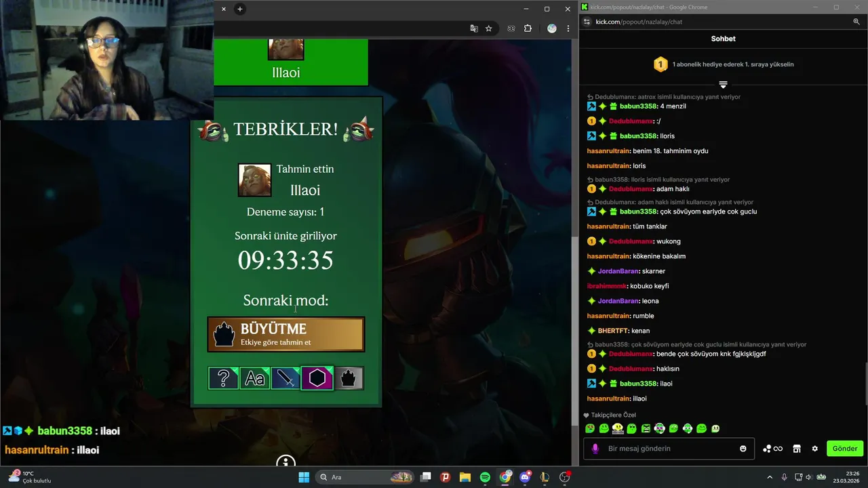Click the Illaoi portrait in green guess row
868x488 pixels.
coord(286,49)
